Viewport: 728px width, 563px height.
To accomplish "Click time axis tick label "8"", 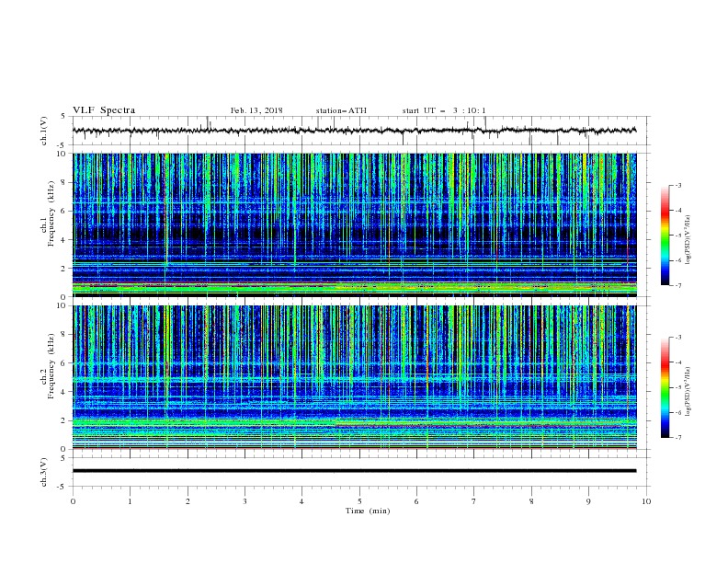I will 531,501.
